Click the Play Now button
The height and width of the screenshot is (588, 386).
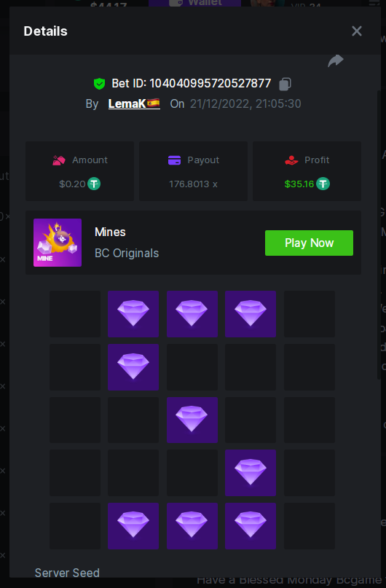click(309, 243)
